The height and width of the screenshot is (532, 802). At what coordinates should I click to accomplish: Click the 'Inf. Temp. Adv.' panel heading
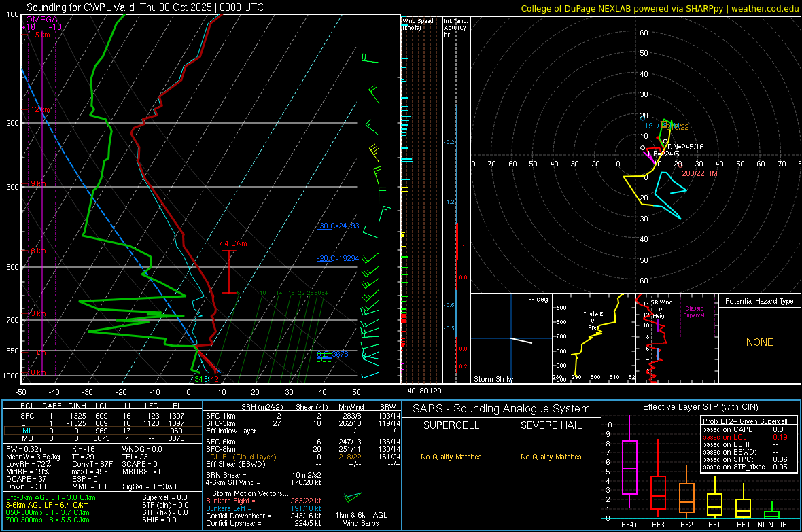[456, 28]
